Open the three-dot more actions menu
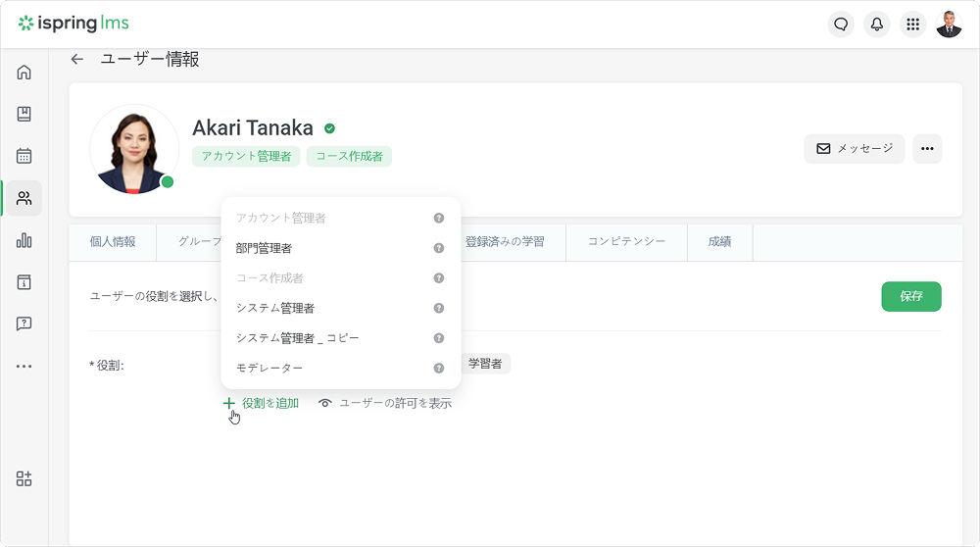980x547 pixels. click(x=927, y=149)
